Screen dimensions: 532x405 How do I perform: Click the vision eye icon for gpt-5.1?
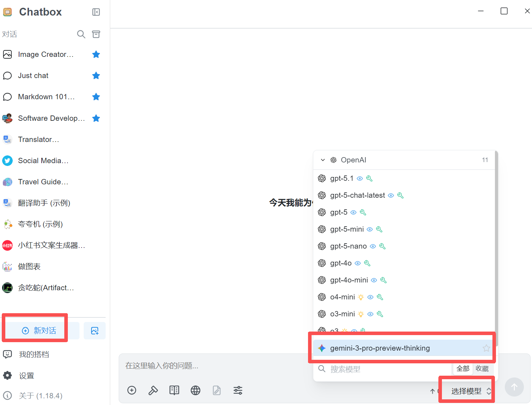(x=360, y=179)
